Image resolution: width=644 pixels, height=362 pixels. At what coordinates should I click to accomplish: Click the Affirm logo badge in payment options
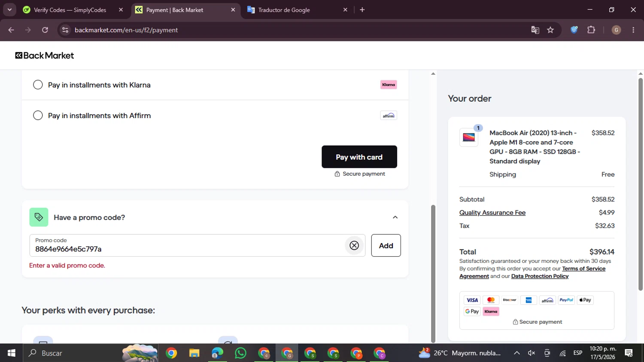389,116
